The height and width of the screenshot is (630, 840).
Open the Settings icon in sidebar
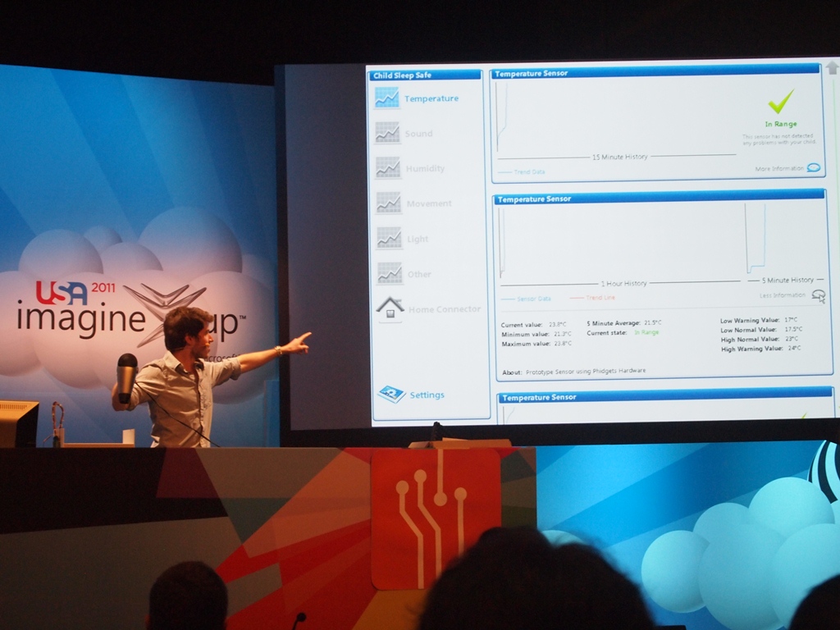click(391, 395)
